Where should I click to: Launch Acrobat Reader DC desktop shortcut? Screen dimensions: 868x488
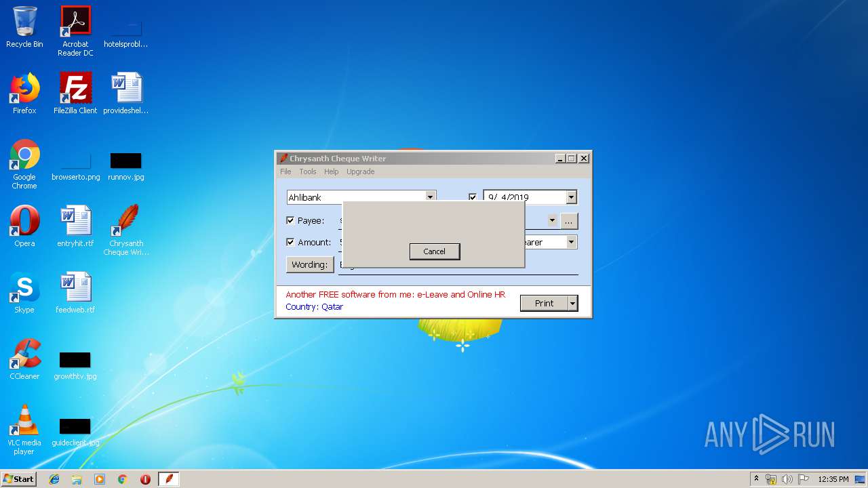coord(75,31)
